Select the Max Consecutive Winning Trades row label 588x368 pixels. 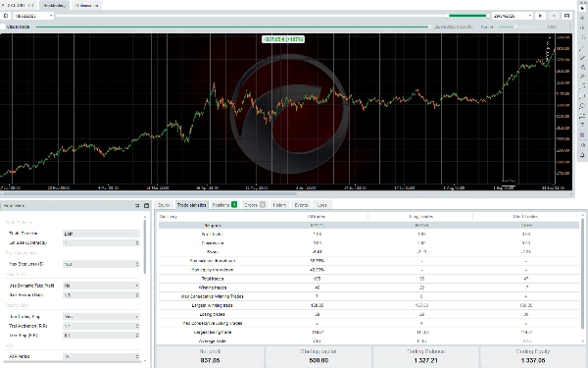pyautogui.click(x=213, y=296)
